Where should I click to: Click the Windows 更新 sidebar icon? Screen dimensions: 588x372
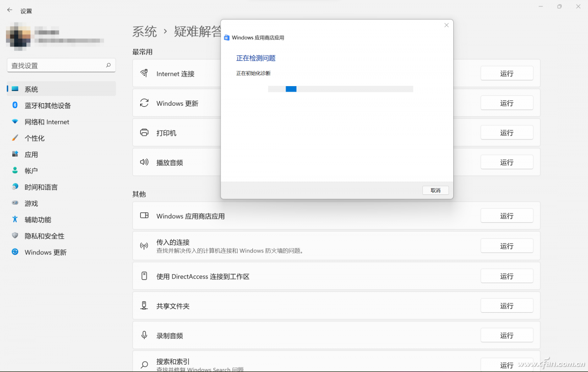pyautogui.click(x=15, y=252)
